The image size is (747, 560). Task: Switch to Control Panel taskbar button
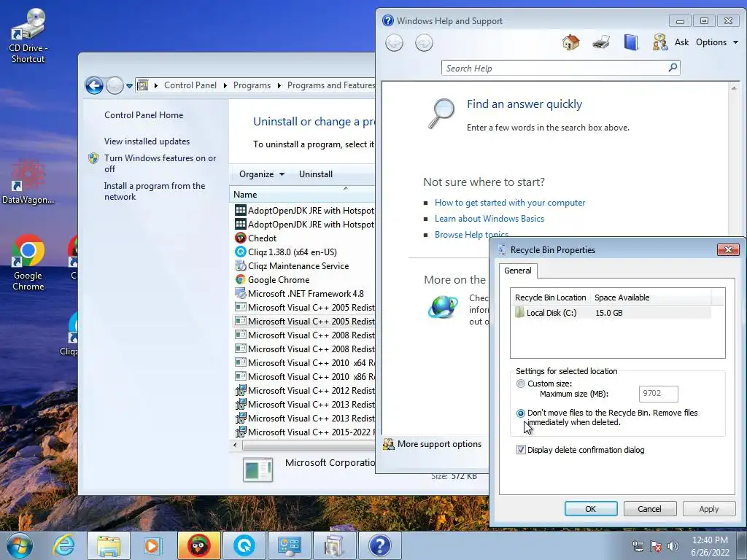click(289, 545)
